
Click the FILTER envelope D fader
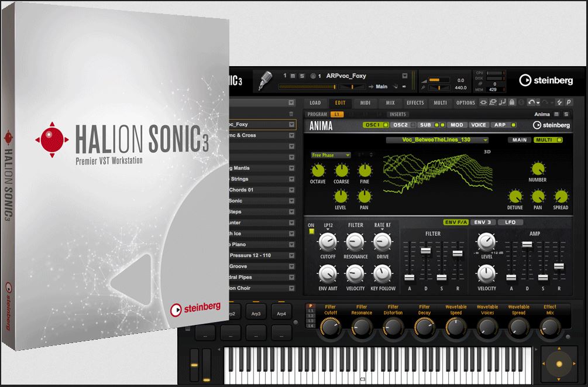click(x=425, y=251)
